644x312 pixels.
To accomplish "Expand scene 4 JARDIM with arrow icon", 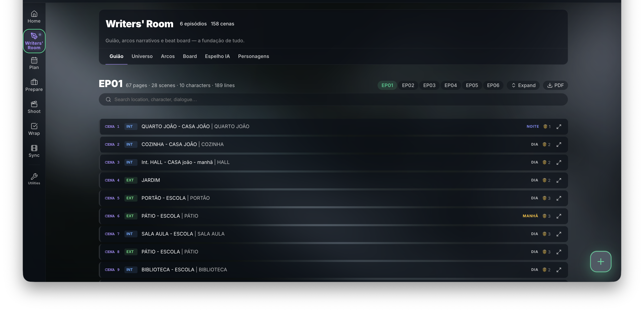I will click(x=559, y=180).
